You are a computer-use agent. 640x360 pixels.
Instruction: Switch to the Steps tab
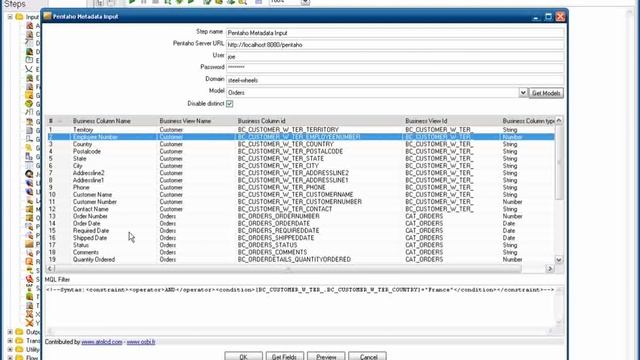pyautogui.click(x=15, y=4)
